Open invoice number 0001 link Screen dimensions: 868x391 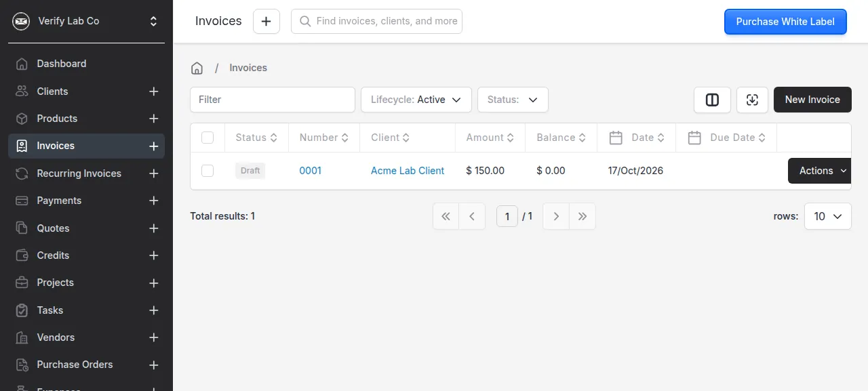pyautogui.click(x=310, y=171)
